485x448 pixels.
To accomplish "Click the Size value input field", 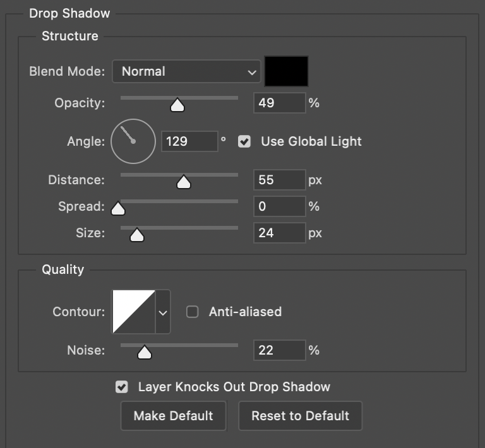I will [280, 233].
